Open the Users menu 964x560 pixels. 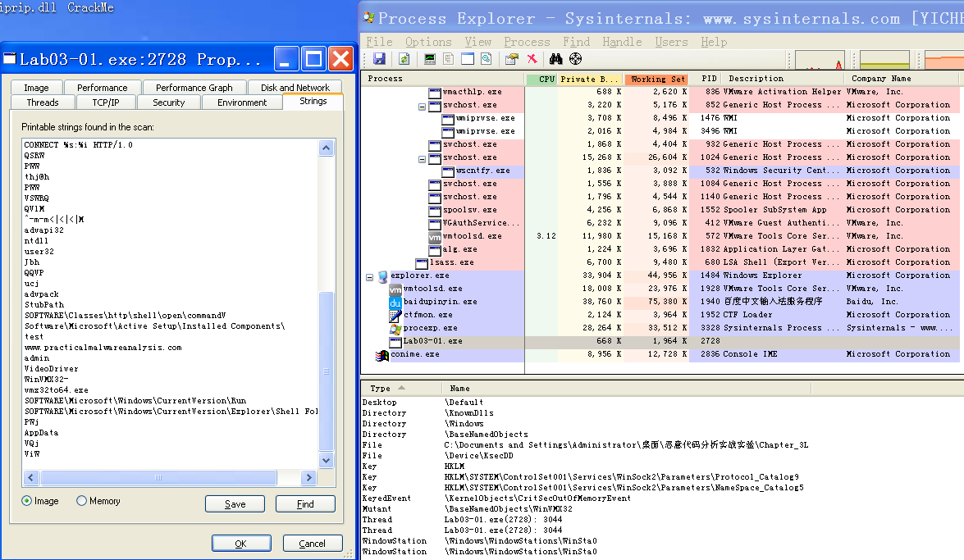click(671, 42)
